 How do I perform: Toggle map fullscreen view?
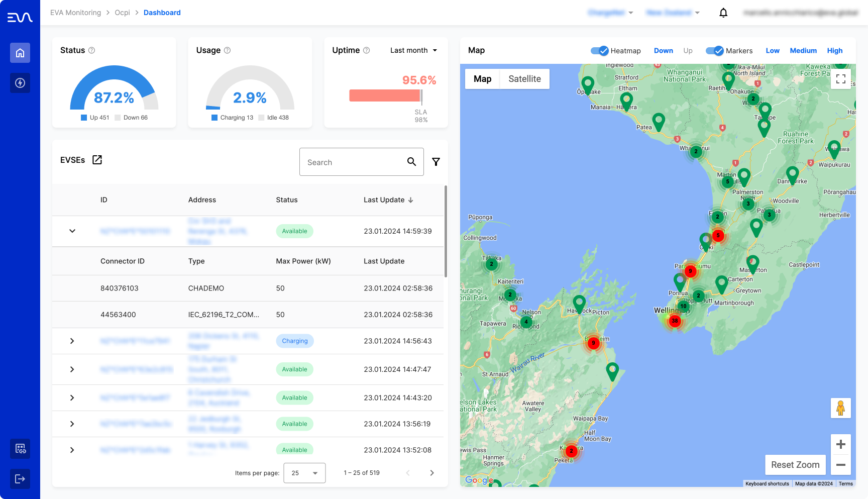pos(841,79)
